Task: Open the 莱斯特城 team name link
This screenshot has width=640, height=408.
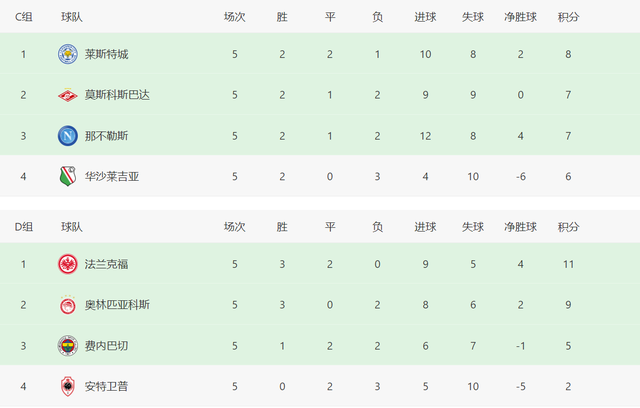Action: click(x=107, y=54)
